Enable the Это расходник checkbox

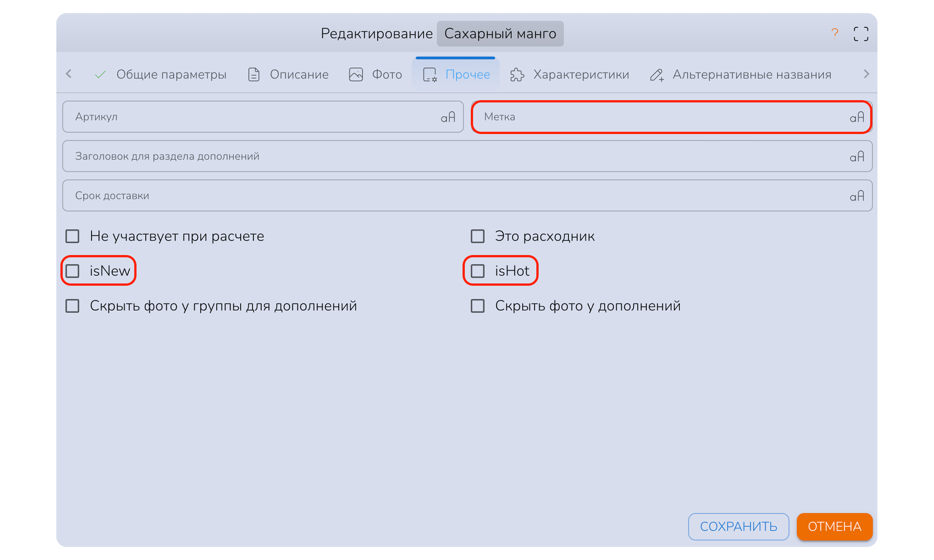pos(478,236)
